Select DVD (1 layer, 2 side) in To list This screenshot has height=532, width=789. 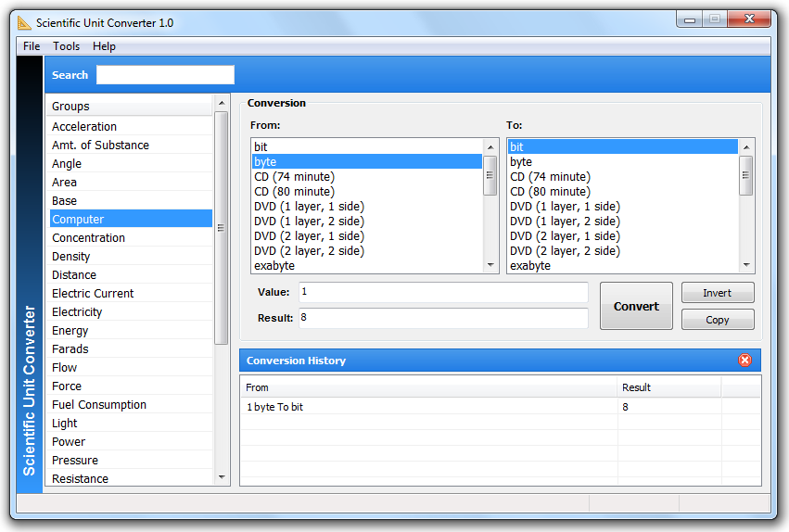click(622, 222)
